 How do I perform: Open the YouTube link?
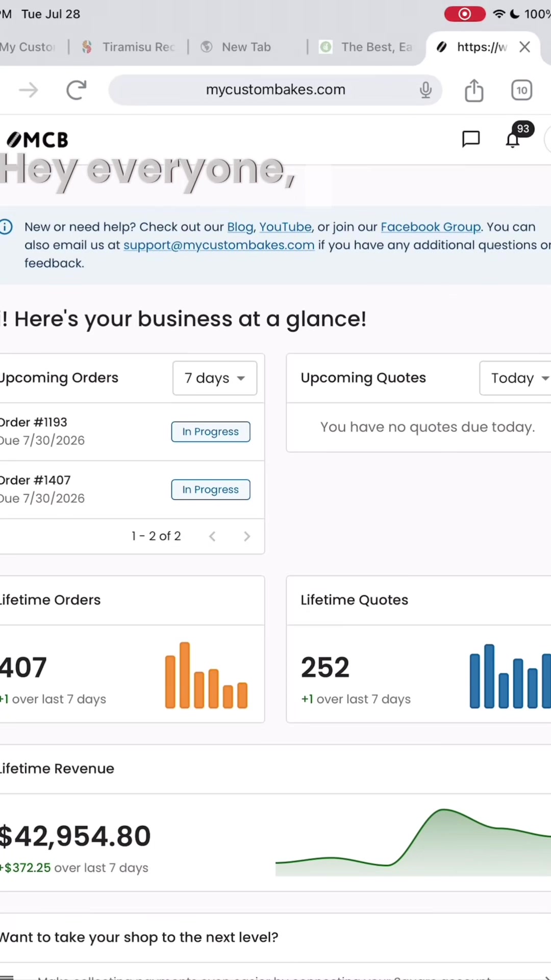coord(285,227)
